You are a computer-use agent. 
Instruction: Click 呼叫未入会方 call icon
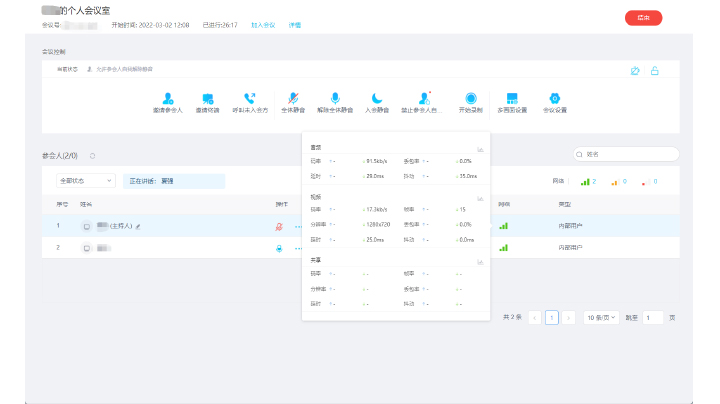(x=250, y=98)
